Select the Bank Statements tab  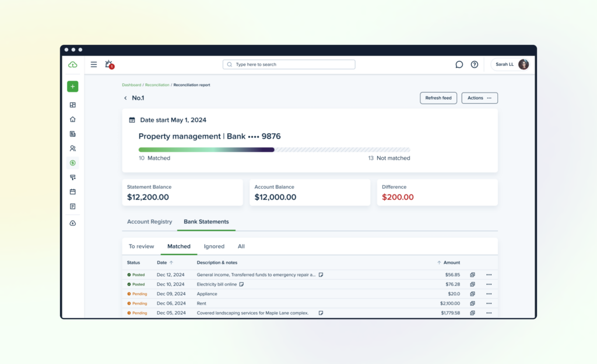(206, 222)
